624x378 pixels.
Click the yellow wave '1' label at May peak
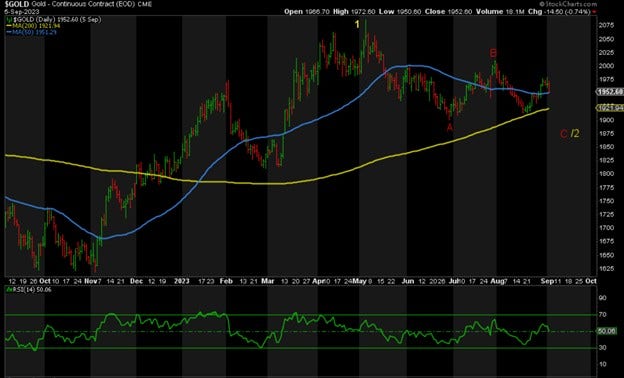[x=357, y=24]
